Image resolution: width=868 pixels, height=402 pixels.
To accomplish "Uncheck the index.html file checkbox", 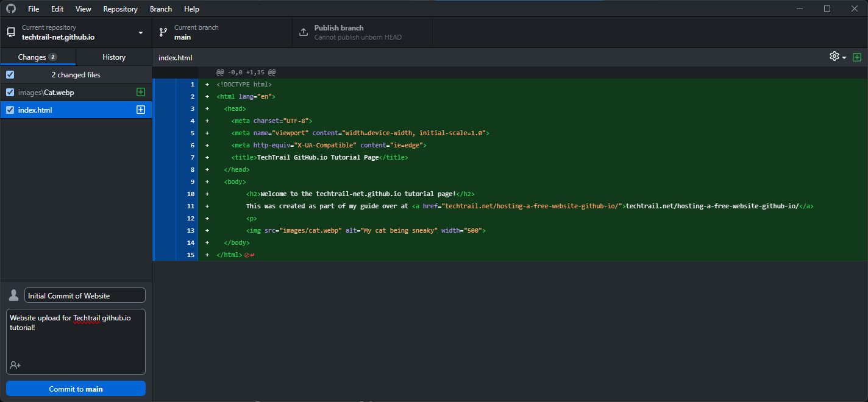I will point(10,110).
